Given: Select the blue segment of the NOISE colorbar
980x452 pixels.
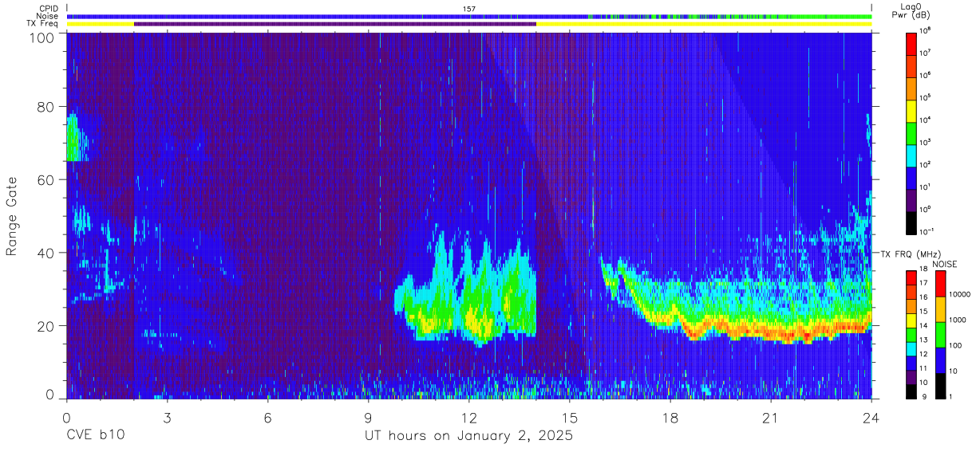Looking at the screenshot, I should (941, 360).
